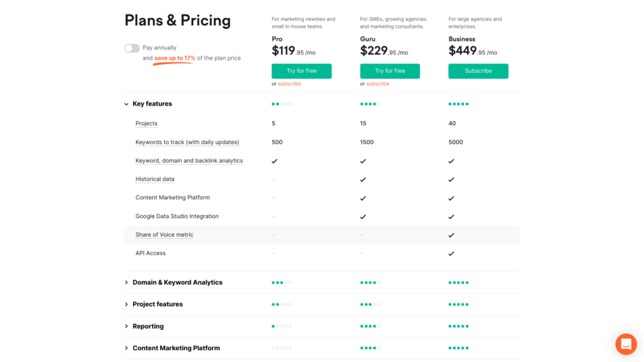Screen dimensions: 644x362
Task: Expand the Content Marketing Platform section chevron
Action: tap(126, 348)
